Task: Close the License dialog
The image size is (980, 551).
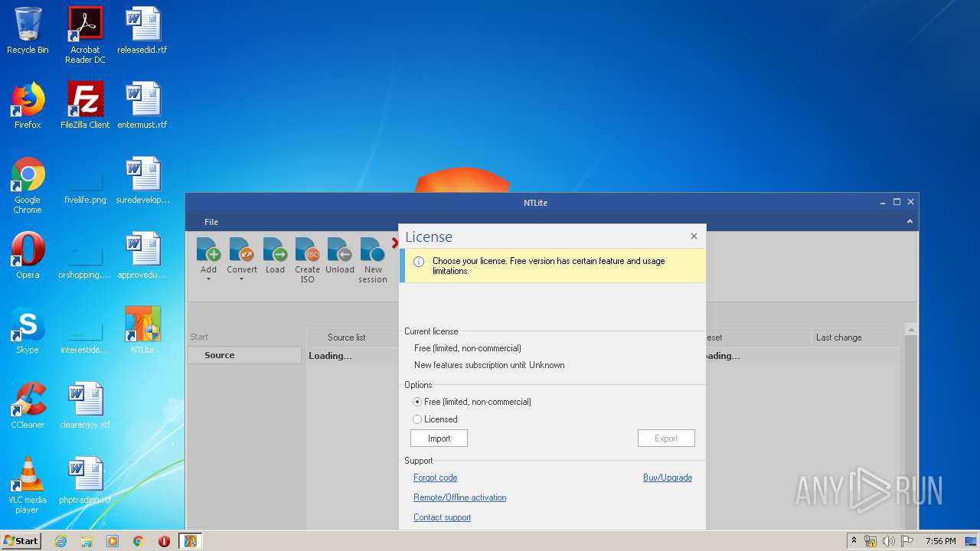Action: click(x=694, y=236)
